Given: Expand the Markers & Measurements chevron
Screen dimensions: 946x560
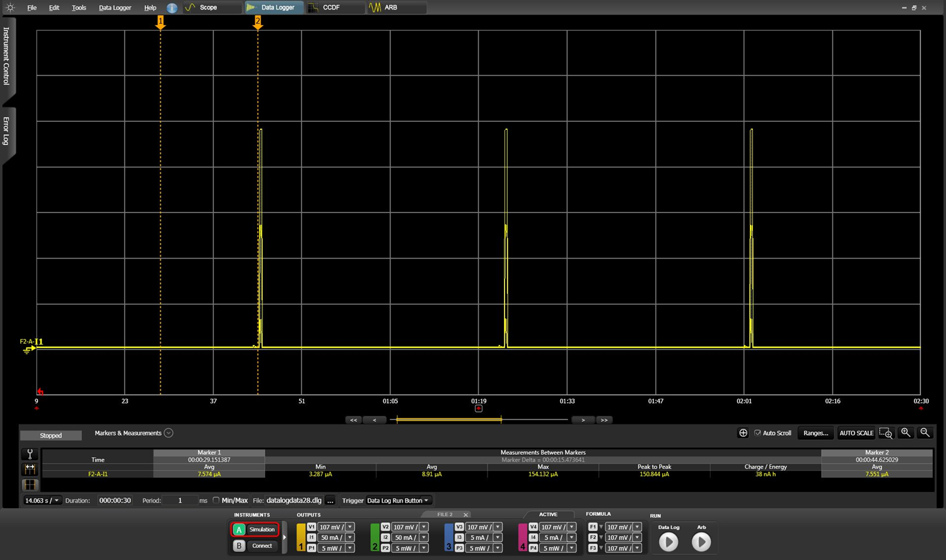Looking at the screenshot, I should point(168,433).
